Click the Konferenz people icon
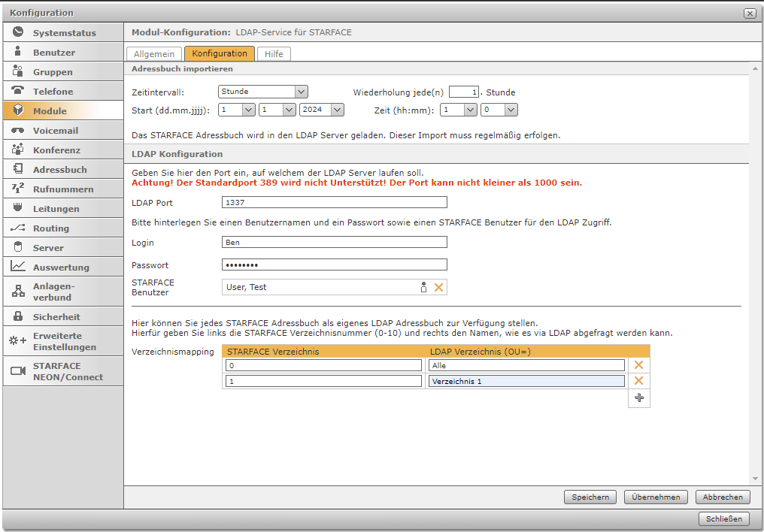764x532 pixels. coord(18,150)
